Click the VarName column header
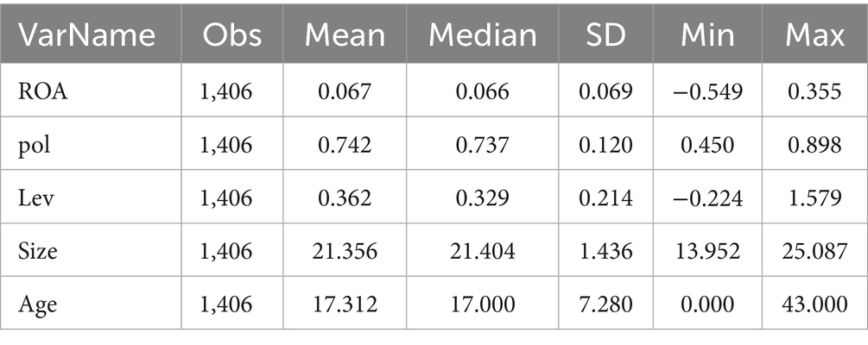868x345 pixels. click(x=88, y=36)
